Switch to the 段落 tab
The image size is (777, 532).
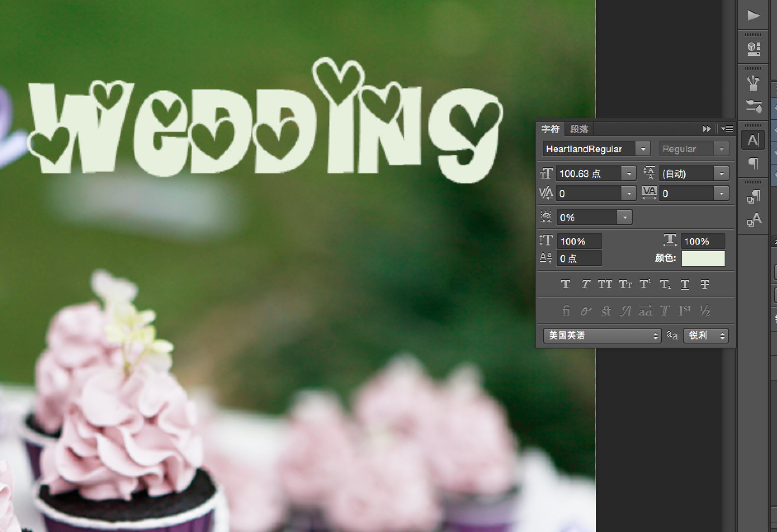(579, 129)
